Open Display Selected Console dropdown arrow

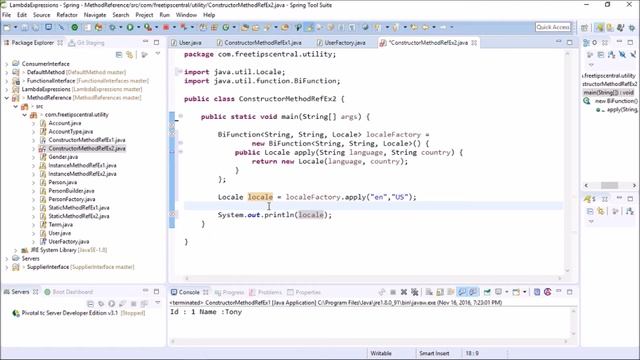click(x=507, y=292)
